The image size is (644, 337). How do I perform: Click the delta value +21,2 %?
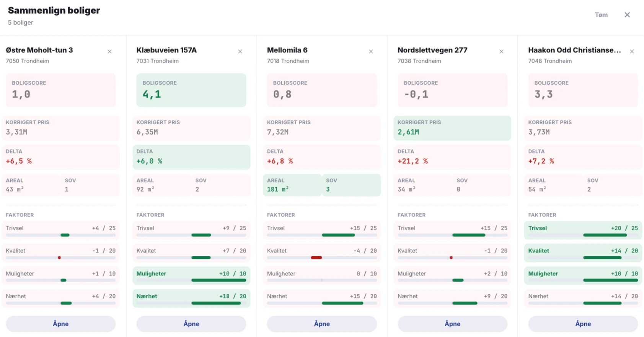click(412, 161)
